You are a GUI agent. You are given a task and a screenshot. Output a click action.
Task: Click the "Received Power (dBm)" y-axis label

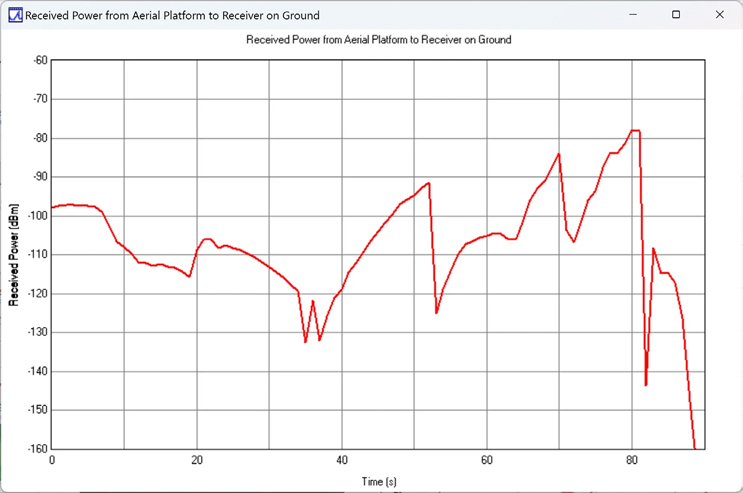pos(14,254)
